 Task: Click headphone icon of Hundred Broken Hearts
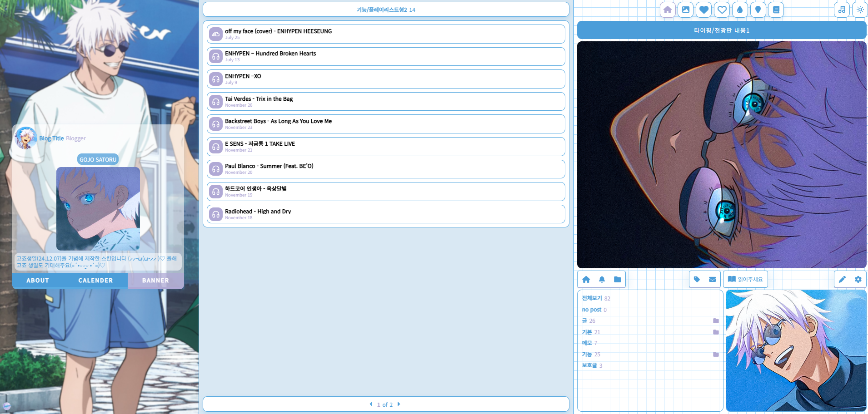click(215, 57)
